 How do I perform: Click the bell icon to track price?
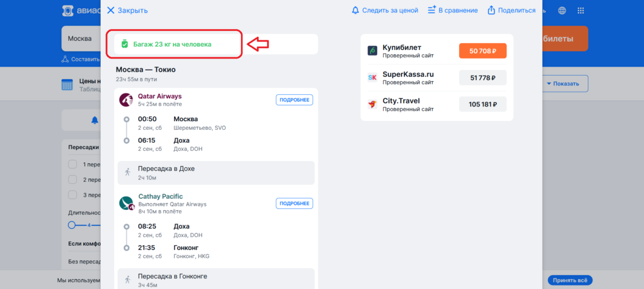355,11
